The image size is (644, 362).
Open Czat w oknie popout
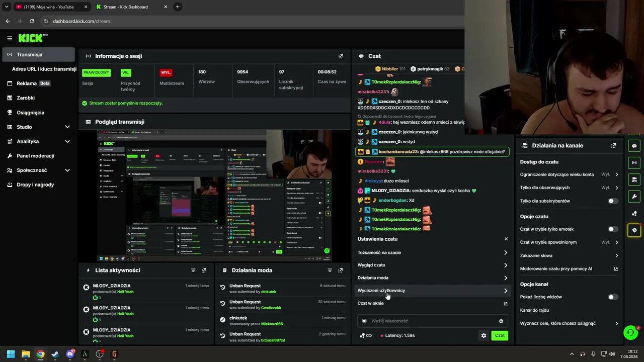[433, 303]
